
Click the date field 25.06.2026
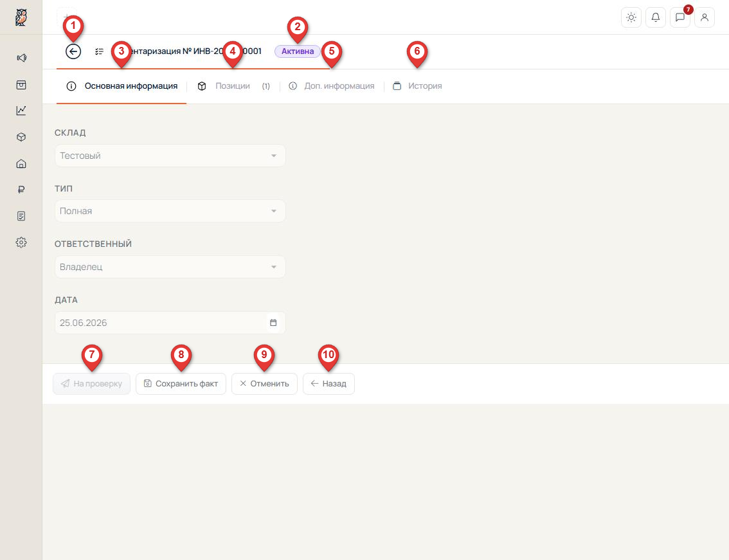point(170,323)
